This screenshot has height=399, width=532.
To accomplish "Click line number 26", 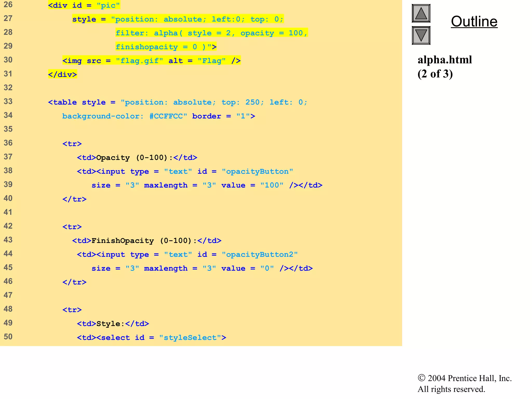I will pos(8,5).
